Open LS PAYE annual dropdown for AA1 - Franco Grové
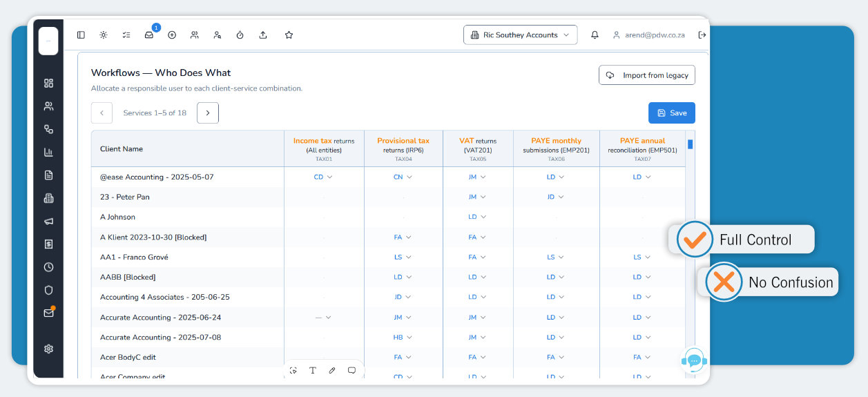Viewport: 868px width, 397px height. tap(642, 258)
